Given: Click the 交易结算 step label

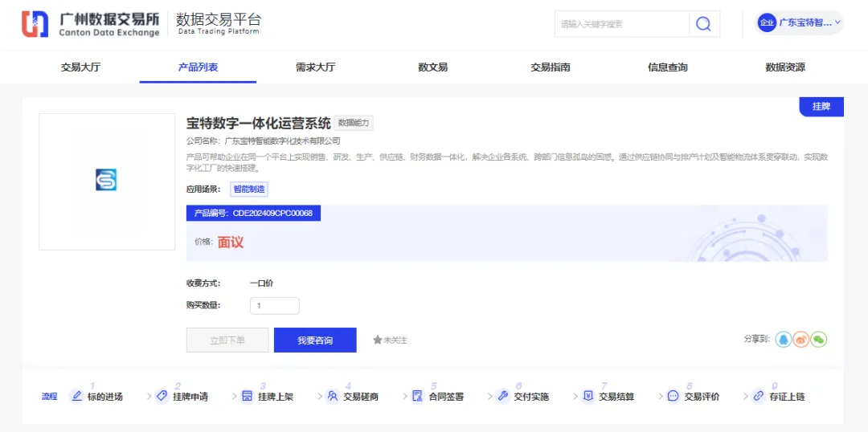Looking at the screenshot, I should coord(616,397).
